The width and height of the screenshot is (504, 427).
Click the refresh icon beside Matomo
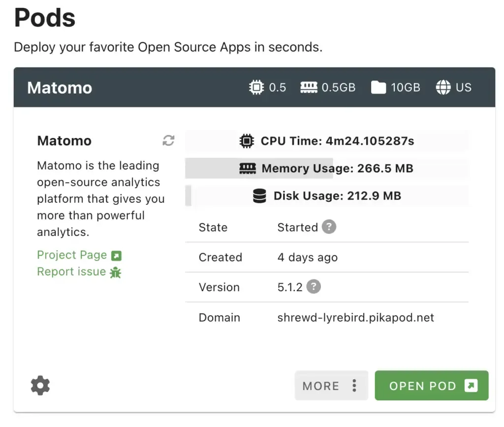click(x=168, y=141)
